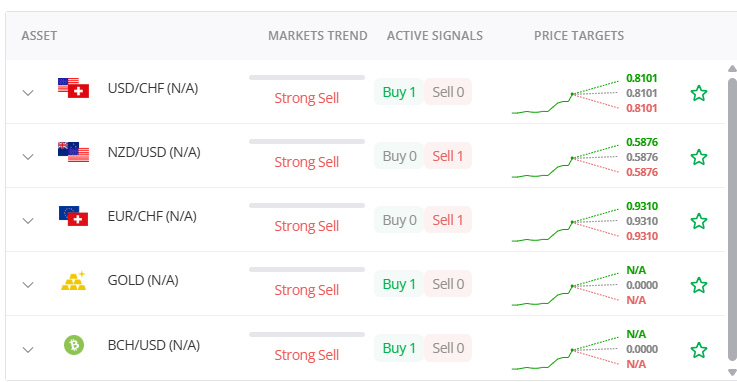
Task: Expand the USD/CHF row chevron
Action: (28, 93)
